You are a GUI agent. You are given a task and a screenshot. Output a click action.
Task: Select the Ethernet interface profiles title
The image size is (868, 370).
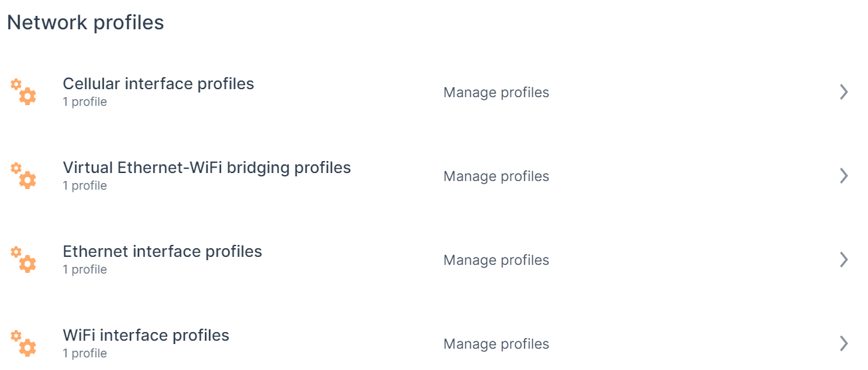[162, 252]
